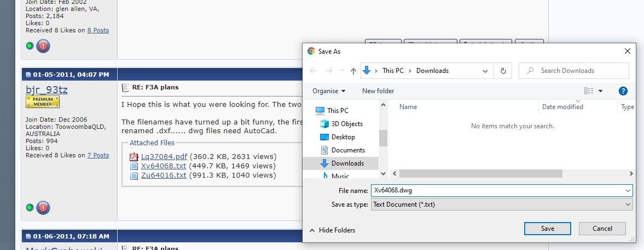Click the change view layout icon
644x250 pixels.
pos(589,91)
